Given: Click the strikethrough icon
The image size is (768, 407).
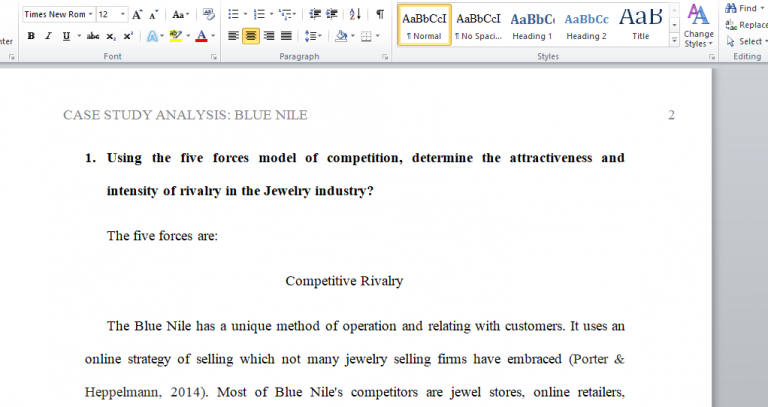Looking at the screenshot, I should click(93, 36).
